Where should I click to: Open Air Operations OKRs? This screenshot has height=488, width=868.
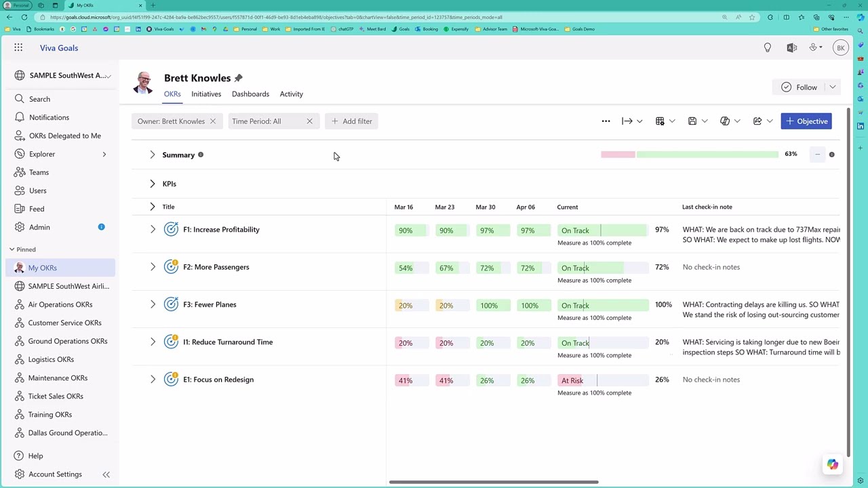tap(60, 304)
